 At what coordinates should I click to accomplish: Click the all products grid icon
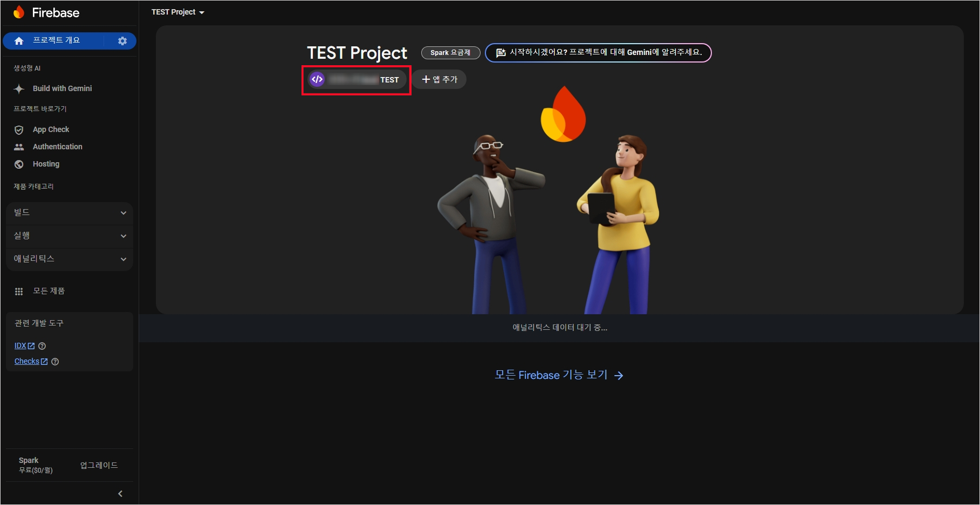(x=19, y=292)
